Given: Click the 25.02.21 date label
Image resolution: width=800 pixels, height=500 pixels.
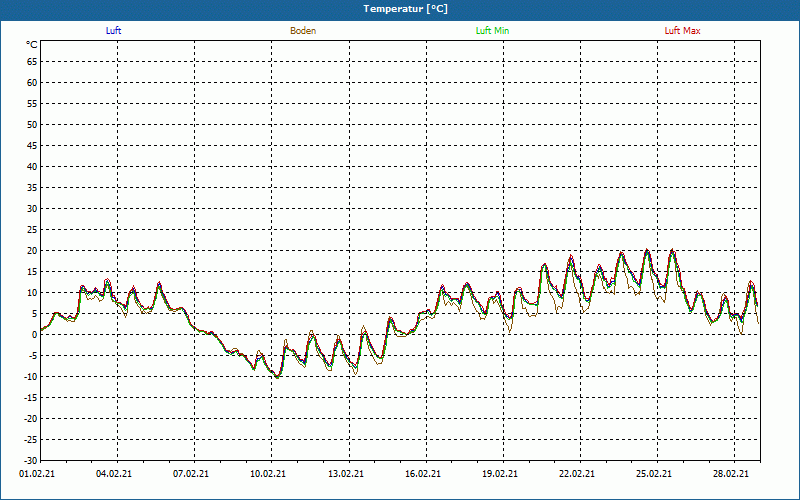Looking at the screenshot, I should point(654,473).
